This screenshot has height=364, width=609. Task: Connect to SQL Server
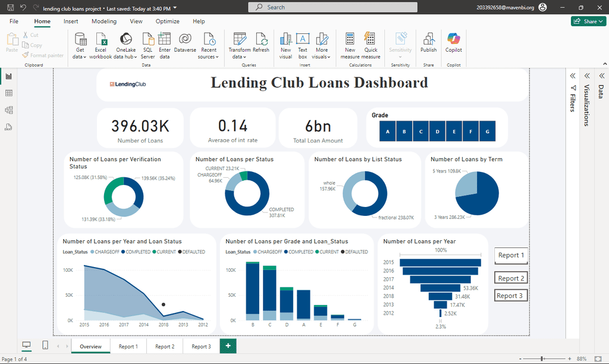(x=147, y=46)
